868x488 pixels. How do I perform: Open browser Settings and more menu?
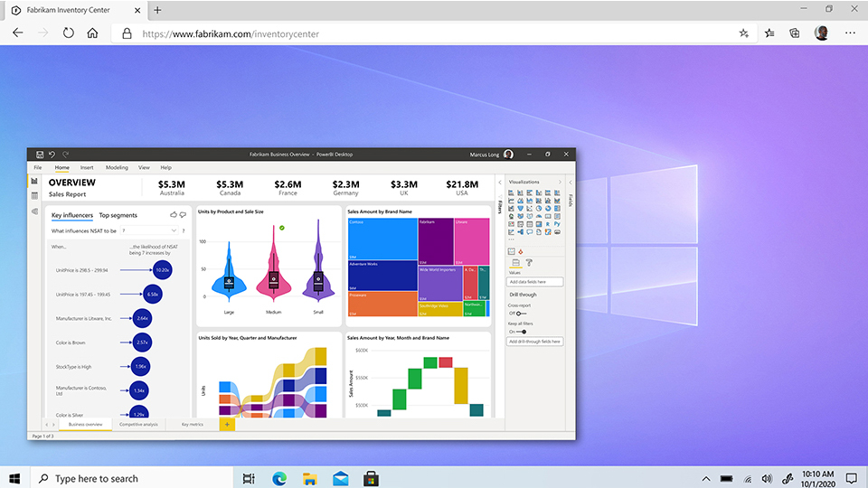(850, 33)
